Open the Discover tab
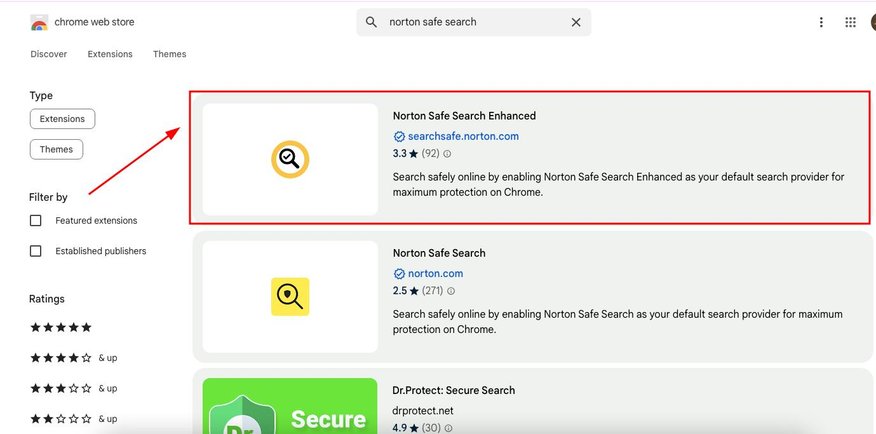 pos(49,54)
